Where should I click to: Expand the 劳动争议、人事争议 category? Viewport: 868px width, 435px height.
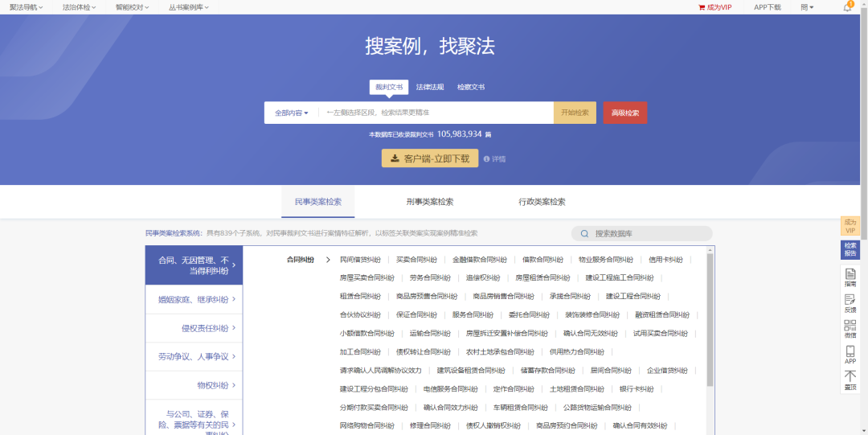[x=194, y=357]
